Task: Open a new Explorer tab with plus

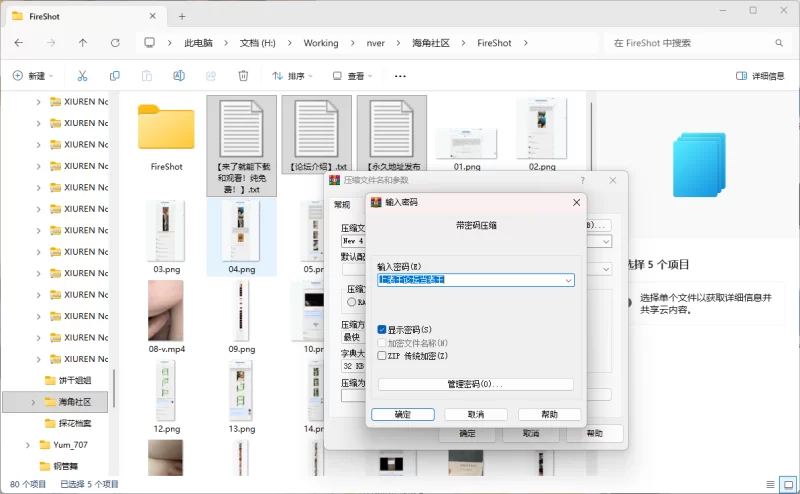Action: click(x=182, y=16)
